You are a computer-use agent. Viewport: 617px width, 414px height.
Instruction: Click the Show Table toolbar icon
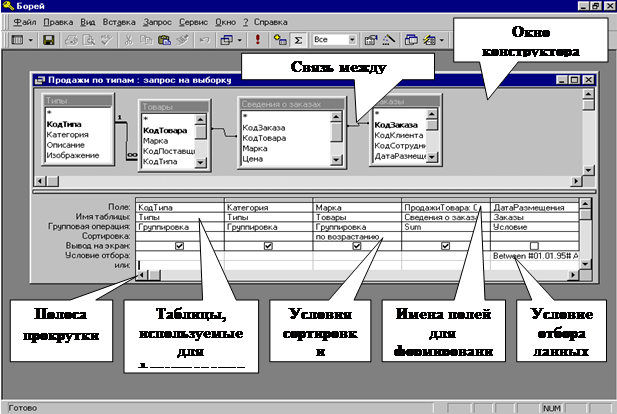pyautogui.click(x=278, y=41)
